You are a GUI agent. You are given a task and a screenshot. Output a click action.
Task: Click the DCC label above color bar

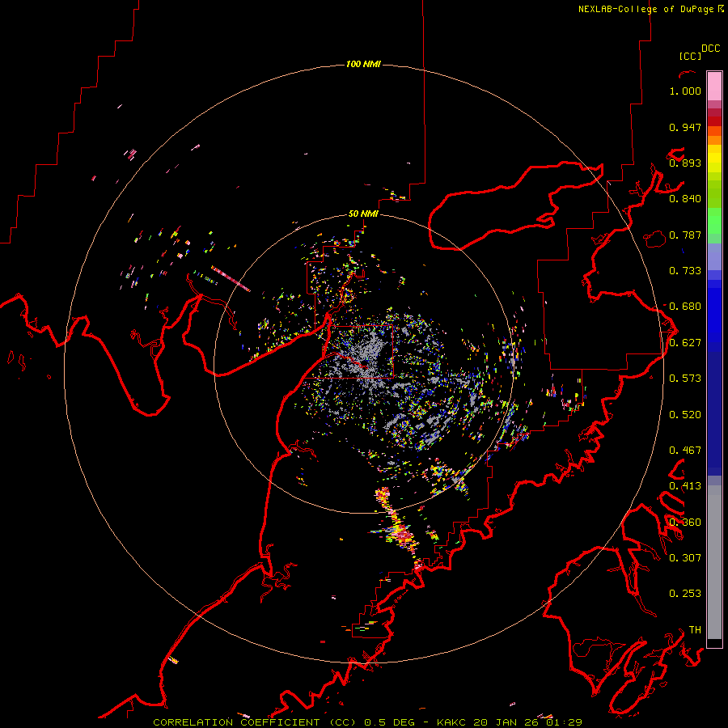tap(711, 49)
